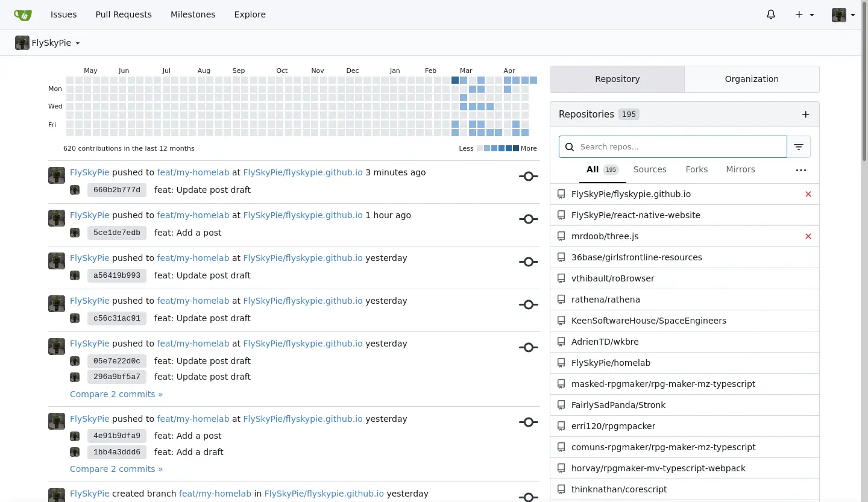
Task: Open Issues in the top navigation
Action: click(64, 14)
